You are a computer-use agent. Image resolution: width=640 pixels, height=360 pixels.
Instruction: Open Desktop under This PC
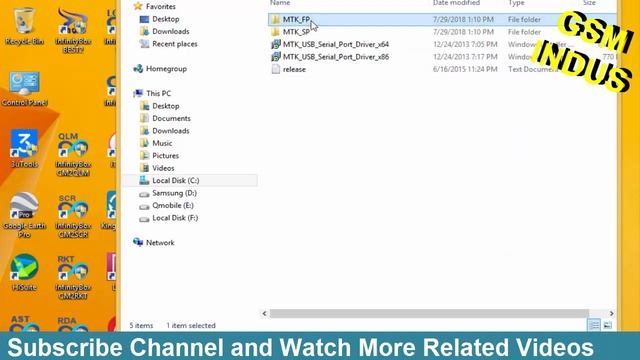tap(166, 106)
